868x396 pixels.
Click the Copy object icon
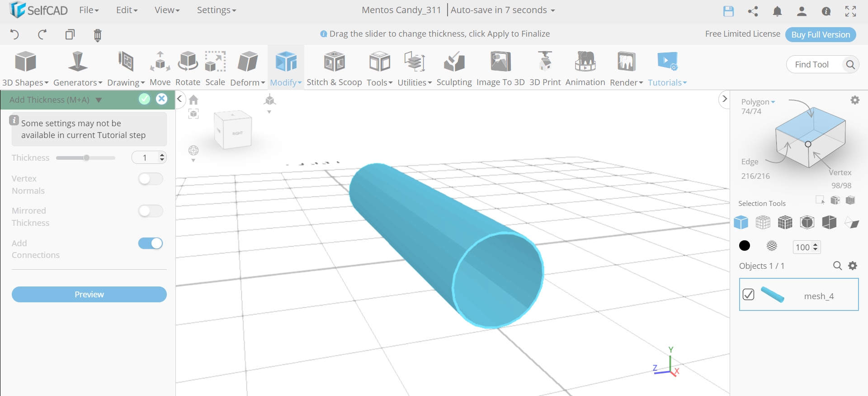coord(70,34)
